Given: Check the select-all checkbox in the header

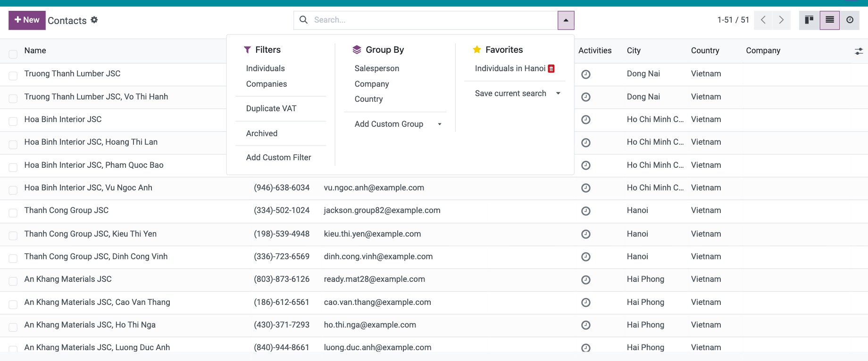Looking at the screenshot, I should [13, 54].
